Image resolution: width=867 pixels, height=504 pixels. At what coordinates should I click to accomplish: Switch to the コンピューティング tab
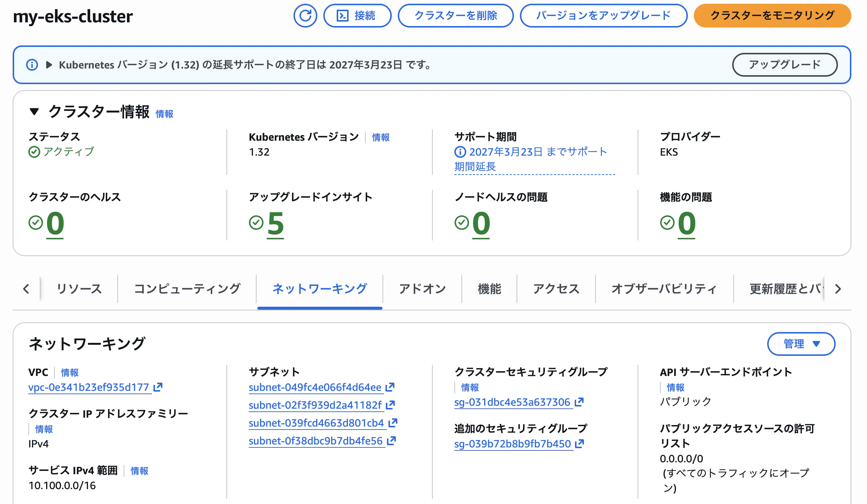[x=187, y=289]
